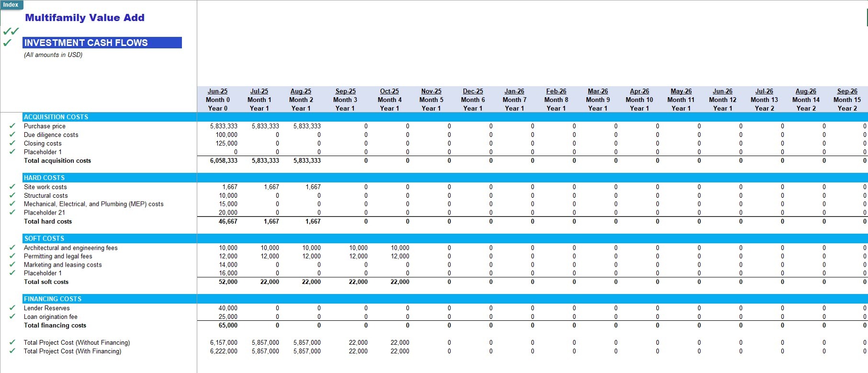Screen dimensions: 868x373
Task: Click the checkmark beside Marketing and leasing costs
Action: (x=12, y=265)
